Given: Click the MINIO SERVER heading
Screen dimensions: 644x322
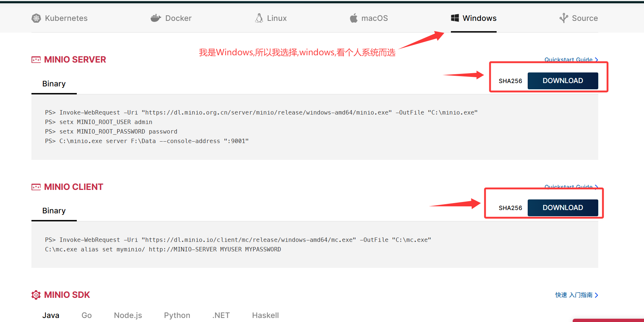Looking at the screenshot, I should 75,60.
